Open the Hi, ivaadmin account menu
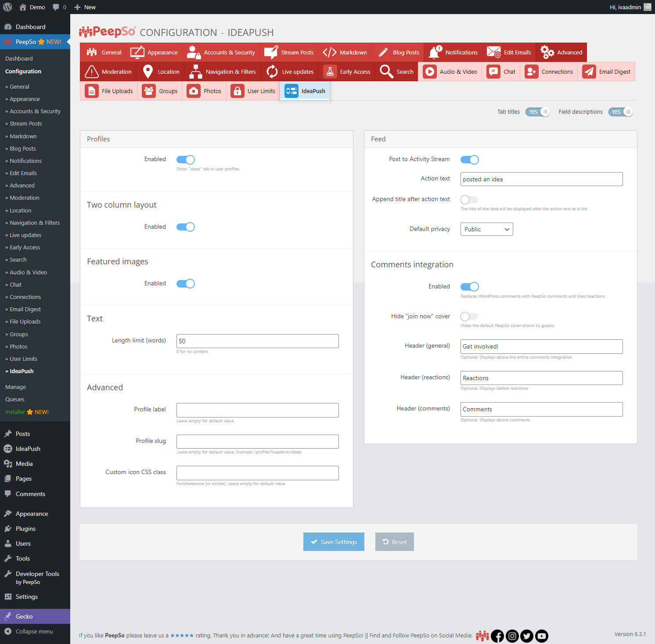The height and width of the screenshot is (644, 655). click(630, 7)
